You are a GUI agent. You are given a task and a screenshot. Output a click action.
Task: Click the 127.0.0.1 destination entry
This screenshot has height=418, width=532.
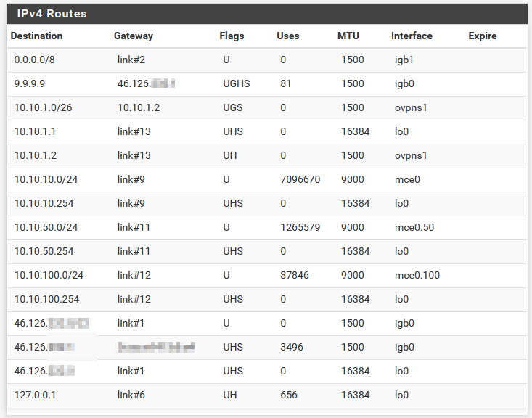pyautogui.click(x=35, y=395)
